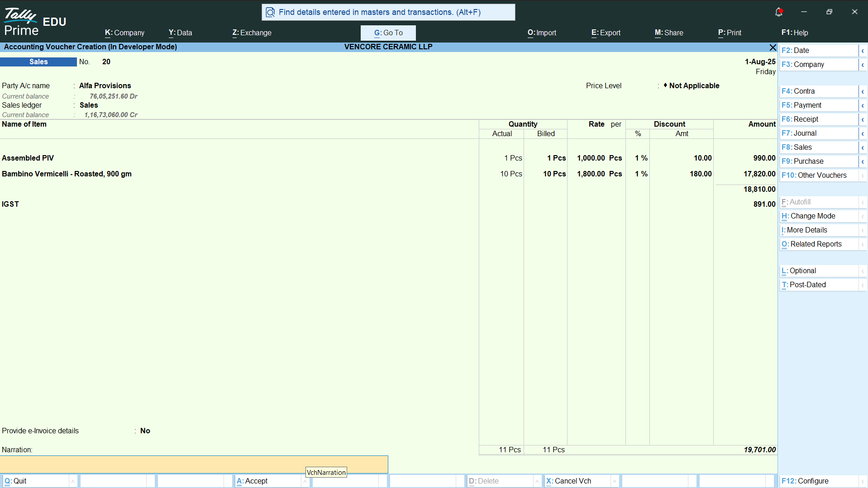Toggle T: Post-Dated voucher
The width and height of the screenshot is (868, 488).
[x=819, y=285]
